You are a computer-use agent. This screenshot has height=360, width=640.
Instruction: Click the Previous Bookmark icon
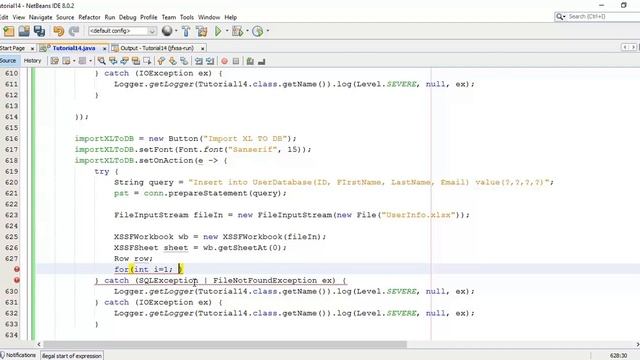tap(161, 61)
